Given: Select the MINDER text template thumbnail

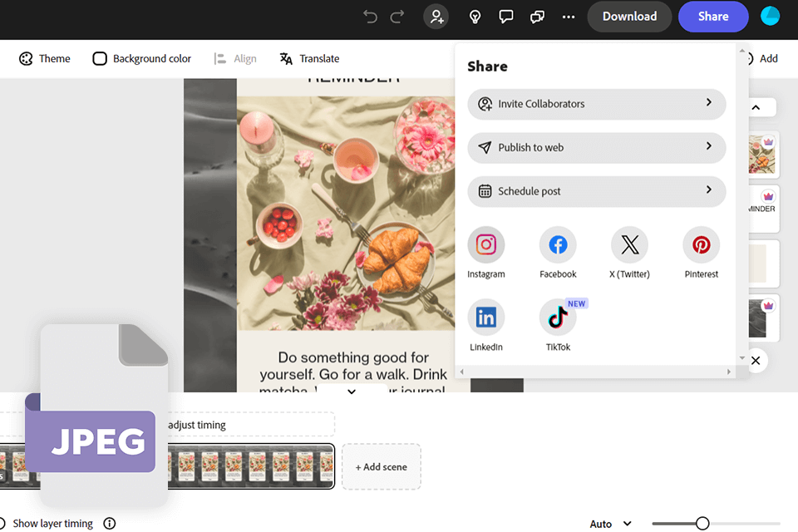Looking at the screenshot, I should 762,209.
